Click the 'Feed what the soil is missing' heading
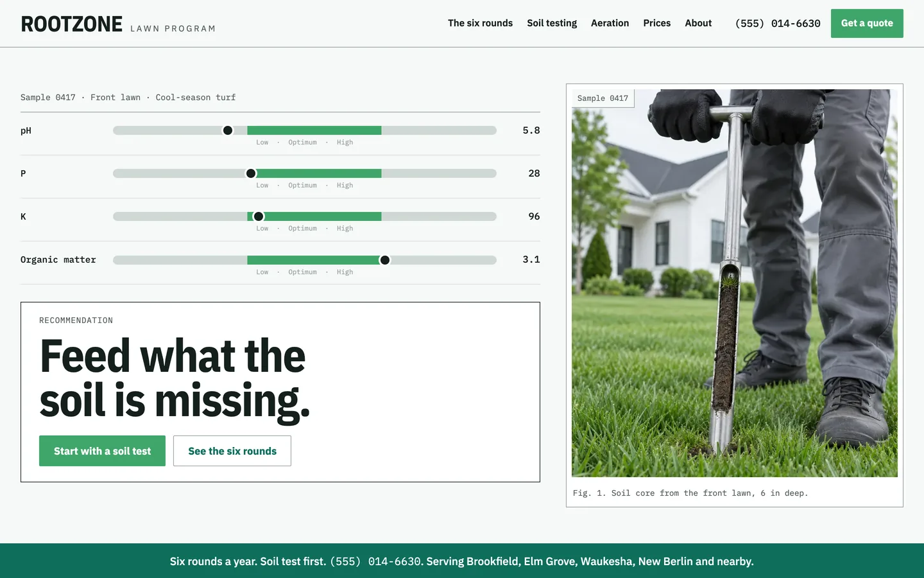This screenshot has height=578, width=924. (175, 379)
